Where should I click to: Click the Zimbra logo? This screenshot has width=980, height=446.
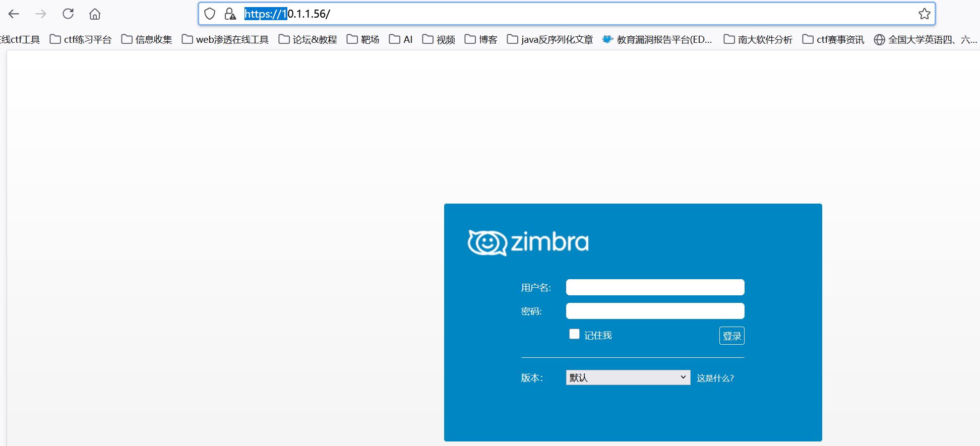click(x=528, y=243)
